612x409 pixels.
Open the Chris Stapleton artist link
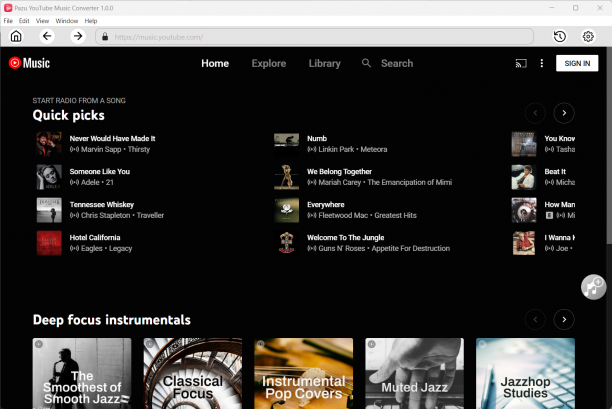(105, 215)
